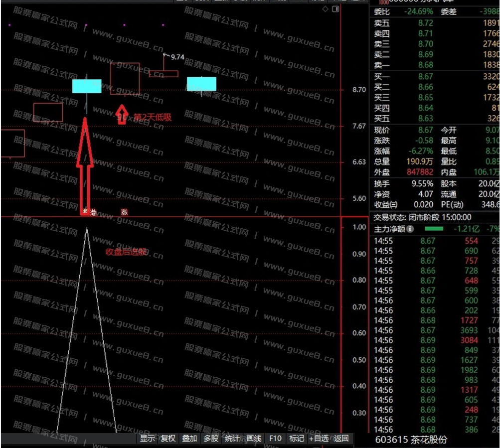
Task: Click the 涨 marker badge under the chart
Action: [x=124, y=212]
